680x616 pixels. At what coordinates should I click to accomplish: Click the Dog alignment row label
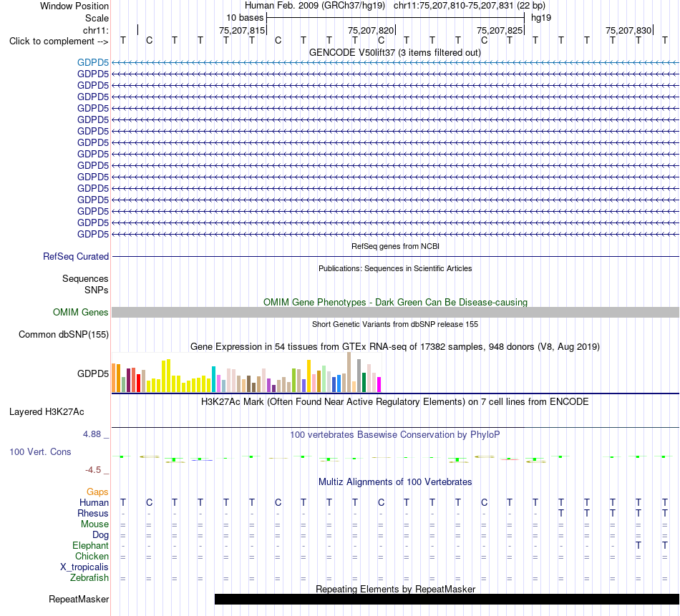coord(100,534)
